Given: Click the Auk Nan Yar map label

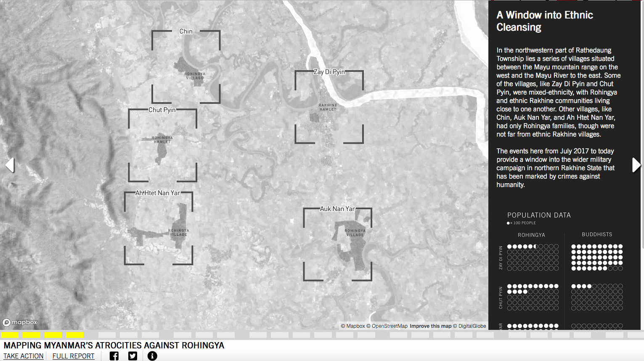Looking at the screenshot, I should tap(338, 209).
